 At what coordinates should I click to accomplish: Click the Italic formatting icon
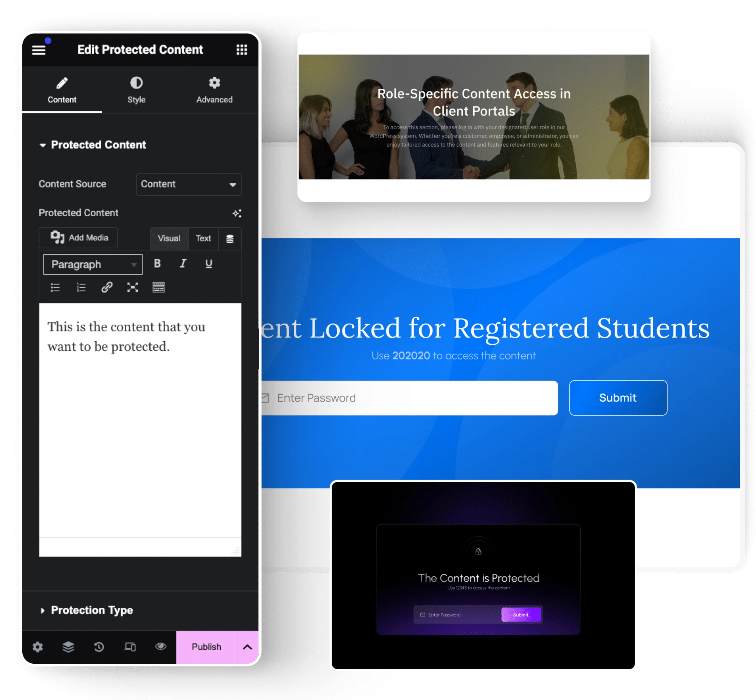[x=183, y=263]
